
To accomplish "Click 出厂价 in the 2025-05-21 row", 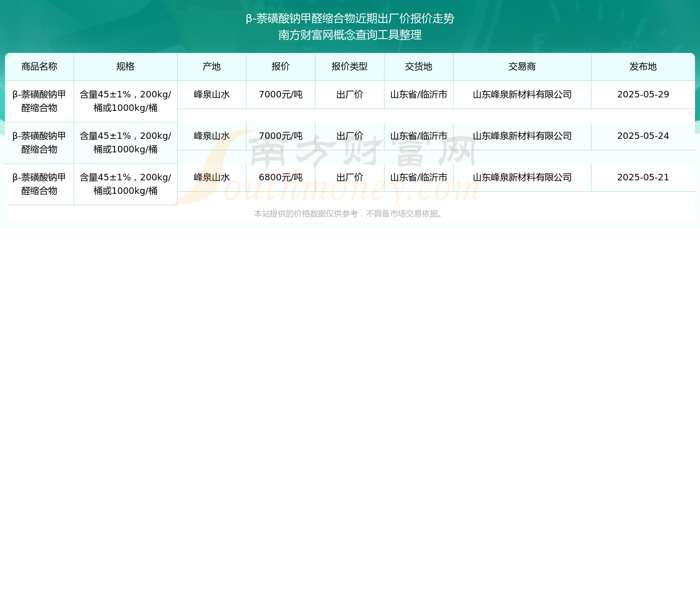I will pyautogui.click(x=350, y=177).
